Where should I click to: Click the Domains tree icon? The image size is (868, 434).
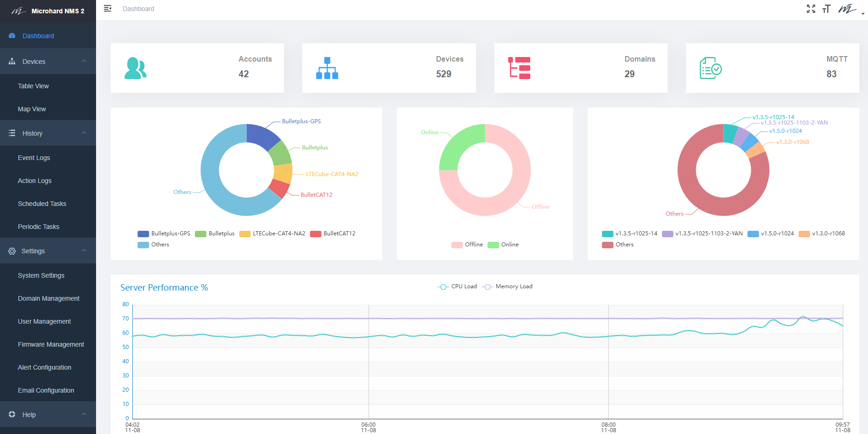point(519,68)
